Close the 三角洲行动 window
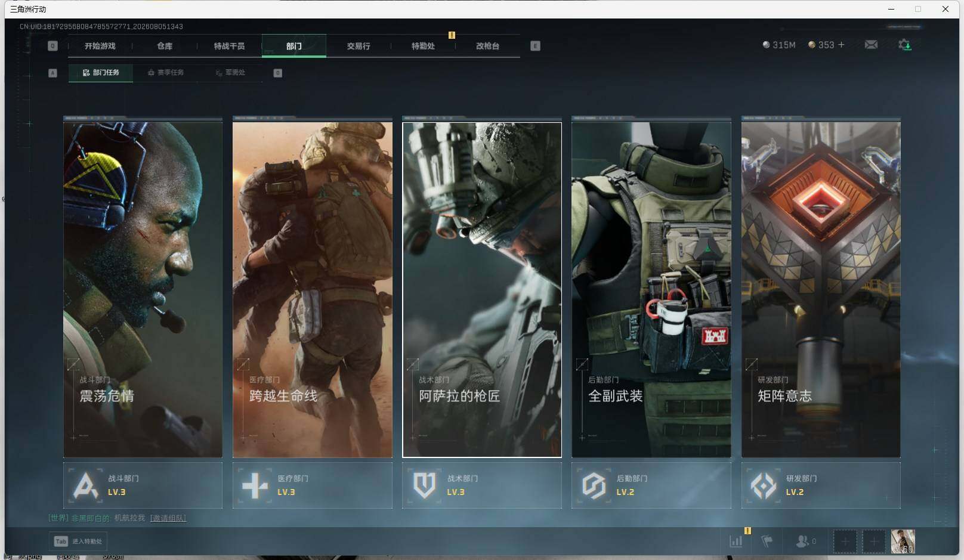964x560 pixels. 946,9
